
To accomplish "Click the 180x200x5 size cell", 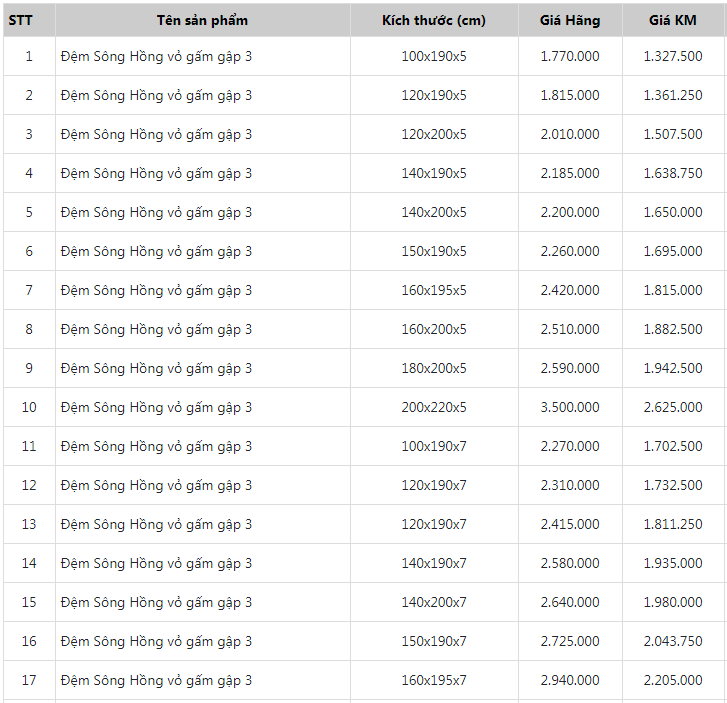I will pyautogui.click(x=433, y=368).
